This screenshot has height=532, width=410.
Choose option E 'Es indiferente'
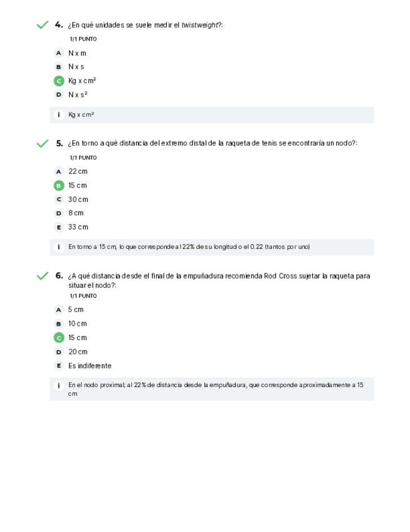point(59,366)
